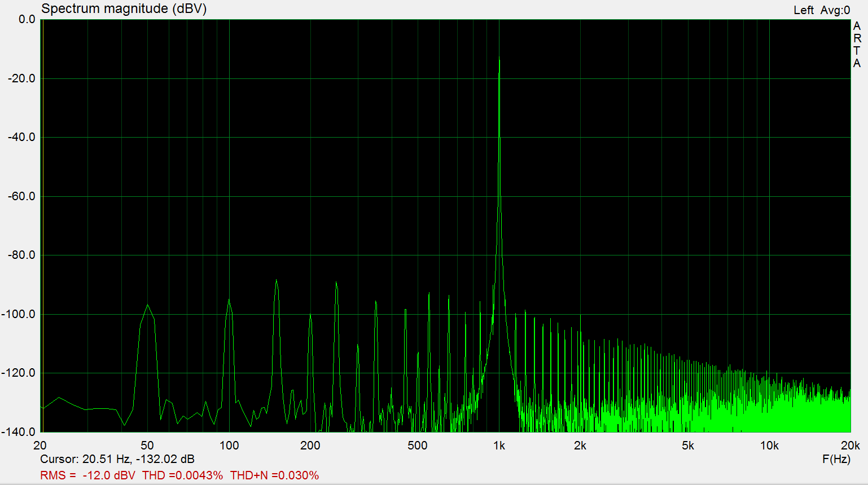
Task: Click the '5k' frequency axis label
Action: (688, 446)
